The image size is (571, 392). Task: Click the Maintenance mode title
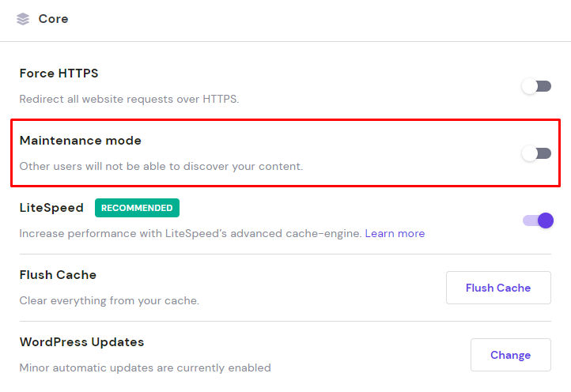click(80, 141)
